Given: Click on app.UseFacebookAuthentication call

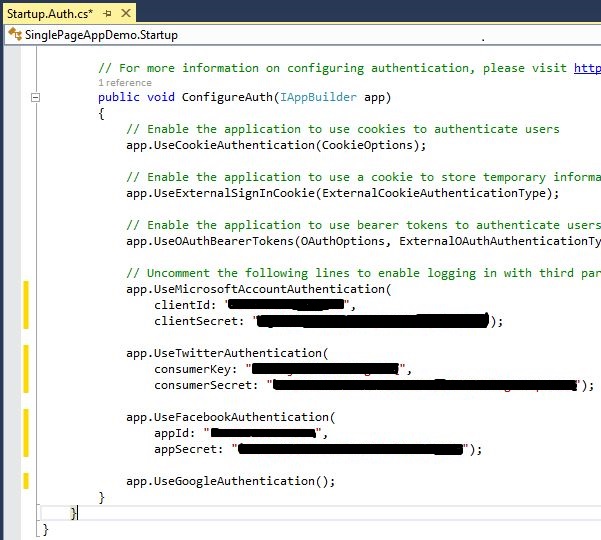Looking at the screenshot, I should pyautogui.click(x=231, y=417).
